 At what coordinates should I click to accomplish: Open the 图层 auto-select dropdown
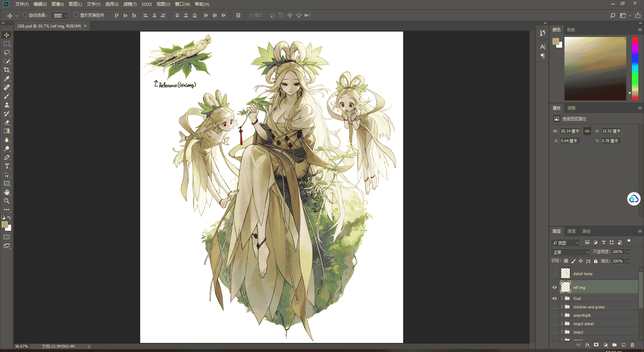60,15
